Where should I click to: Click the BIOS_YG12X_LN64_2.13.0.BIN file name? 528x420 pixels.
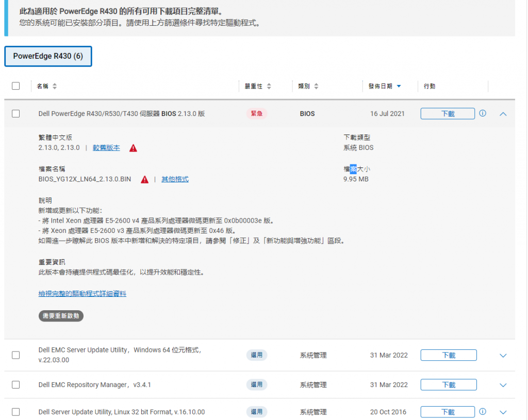85,179
